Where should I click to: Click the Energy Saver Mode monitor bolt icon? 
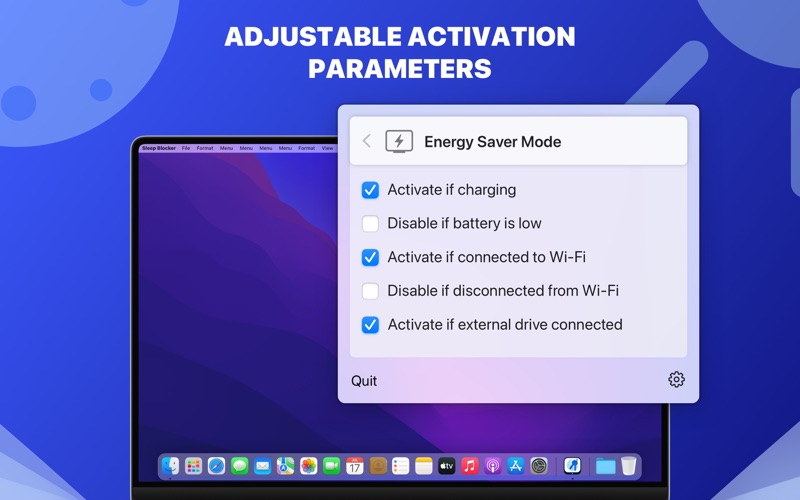coord(399,141)
